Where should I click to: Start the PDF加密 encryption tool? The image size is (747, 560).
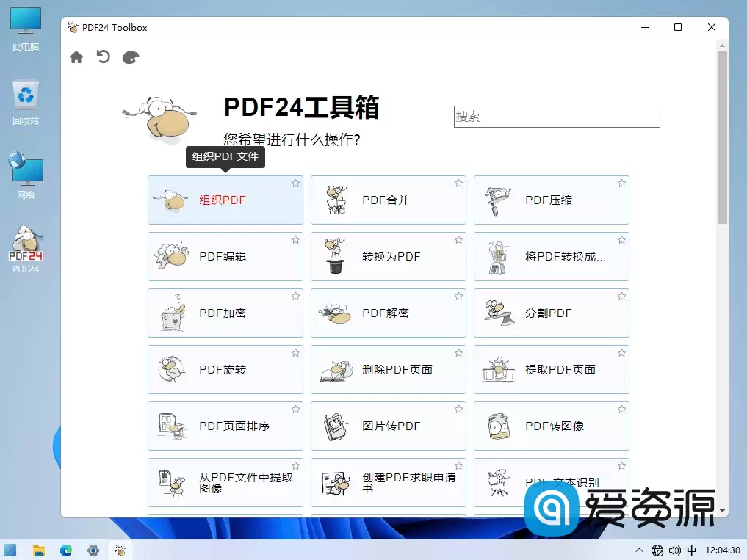(225, 313)
